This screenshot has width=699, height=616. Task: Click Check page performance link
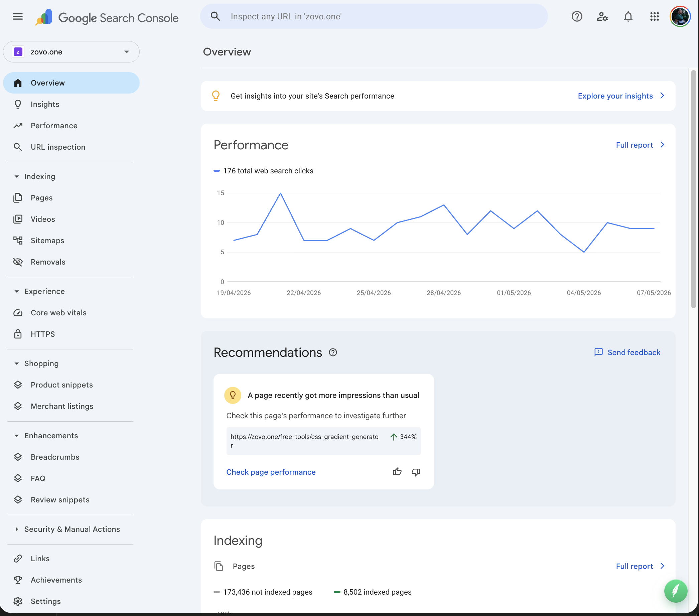tap(271, 472)
